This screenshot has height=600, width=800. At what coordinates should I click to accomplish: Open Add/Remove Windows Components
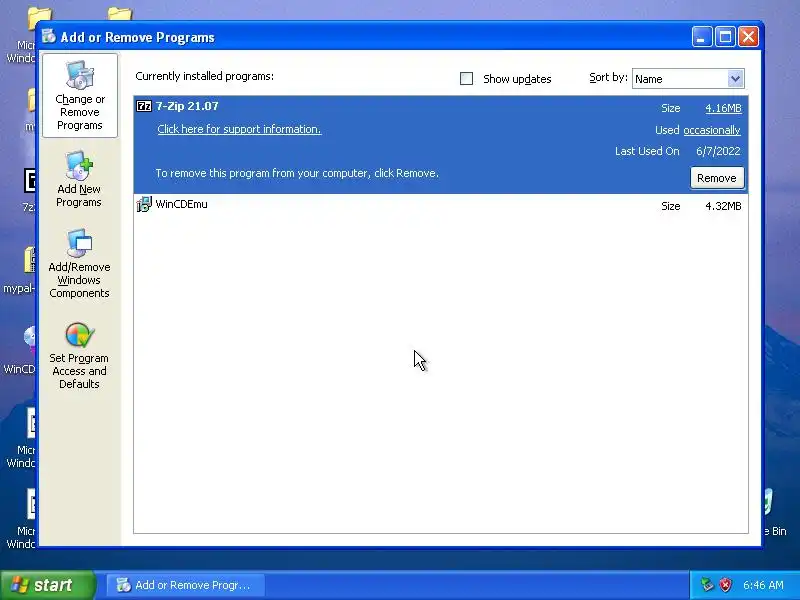pyautogui.click(x=79, y=264)
